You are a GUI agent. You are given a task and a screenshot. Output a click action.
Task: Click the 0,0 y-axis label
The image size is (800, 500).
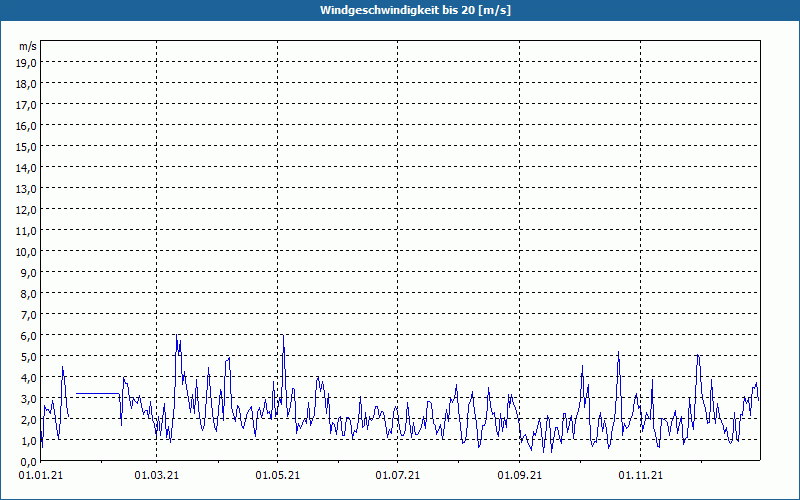coord(28,462)
